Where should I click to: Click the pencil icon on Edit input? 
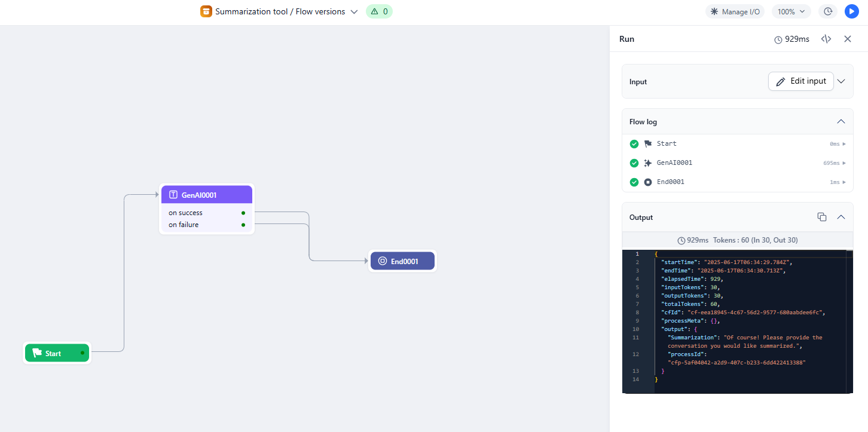pyautogui.click(x=781, y=82)
